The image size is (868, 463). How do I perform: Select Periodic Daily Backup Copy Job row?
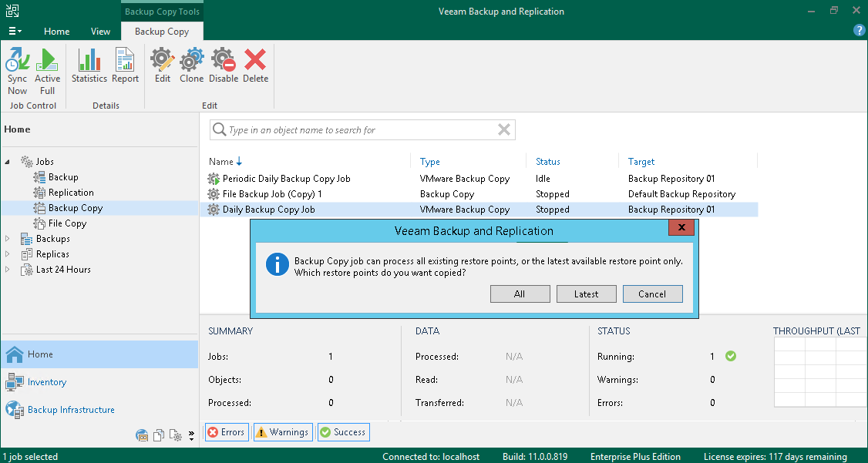tap(479, 179)
